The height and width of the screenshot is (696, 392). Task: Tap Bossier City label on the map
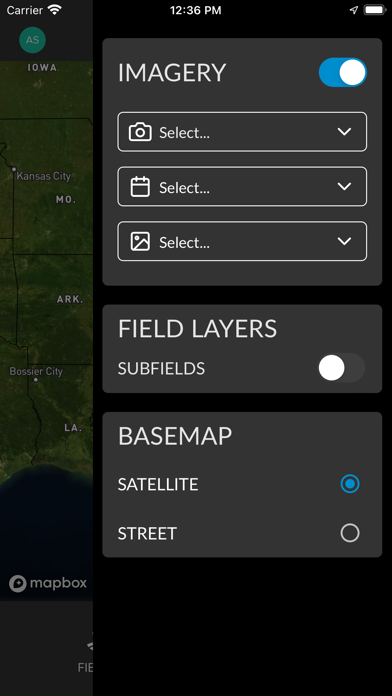click(36, 371)
